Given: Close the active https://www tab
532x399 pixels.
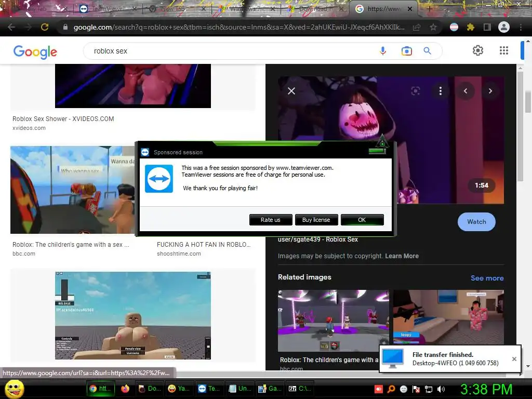Looking at the screenshot, I should click(410, 9).
